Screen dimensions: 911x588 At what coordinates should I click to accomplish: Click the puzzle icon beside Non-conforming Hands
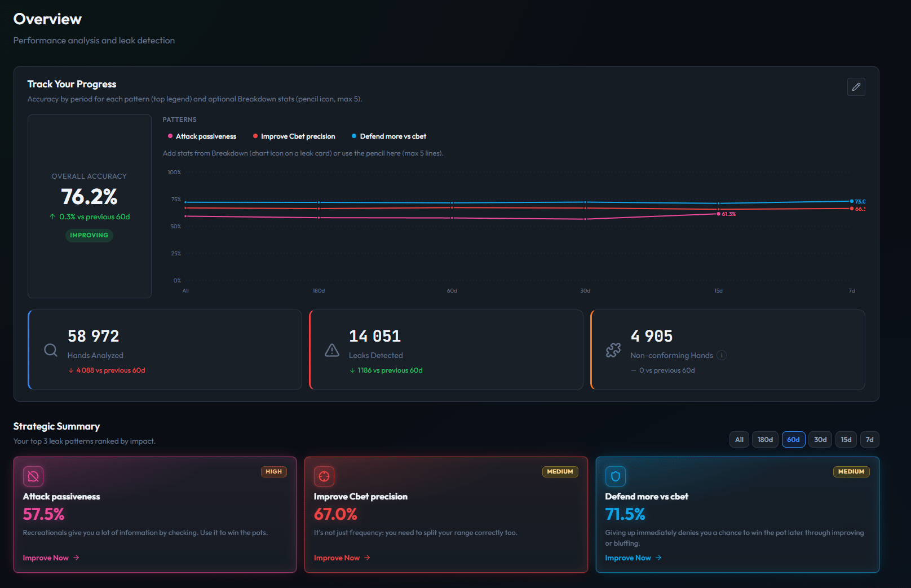pyautogui.click(x=613, y=350)
